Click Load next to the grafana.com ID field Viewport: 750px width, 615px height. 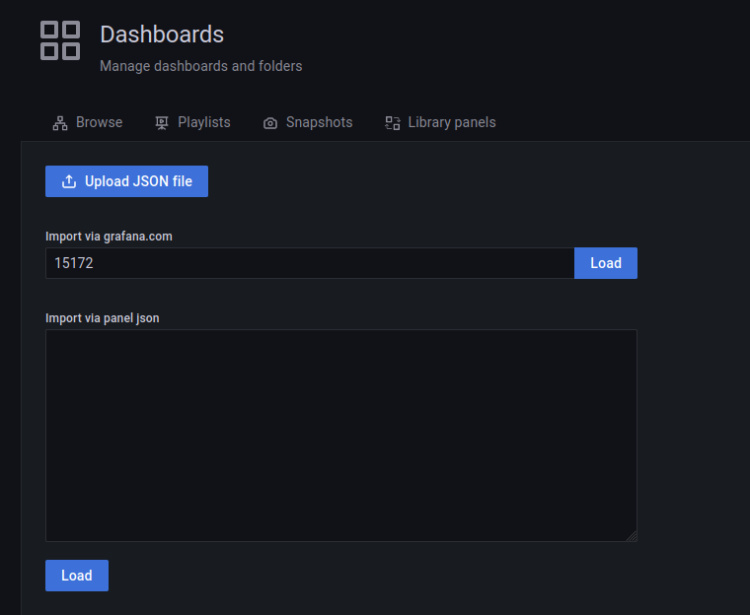click(x=605, y=263)
